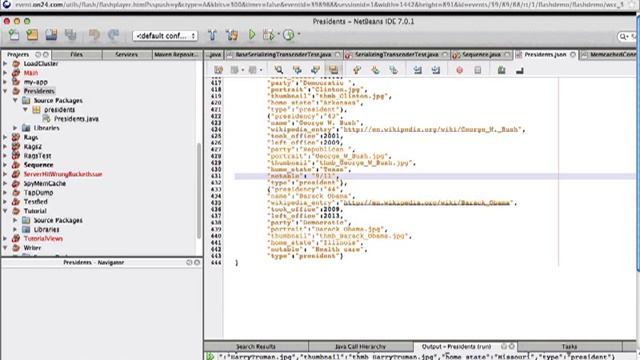This screenshot has width=640, height=360.
Task: Click the Redo toolbar icon
Action: tap(113, 35)
